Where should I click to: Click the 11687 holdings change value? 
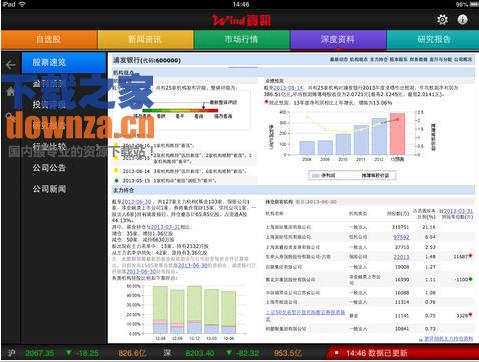click(x=460, y=257)
